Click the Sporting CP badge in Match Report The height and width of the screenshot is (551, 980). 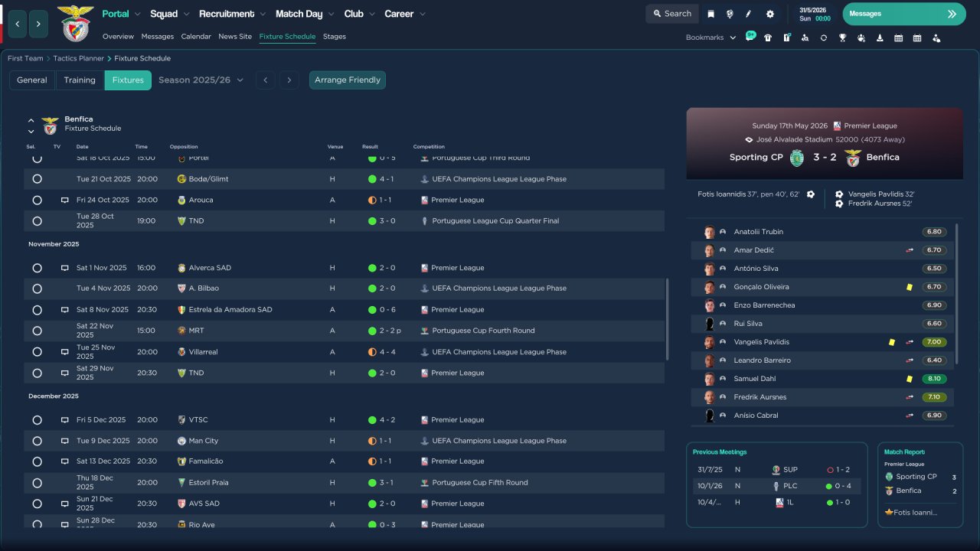[x=889, y=477]
